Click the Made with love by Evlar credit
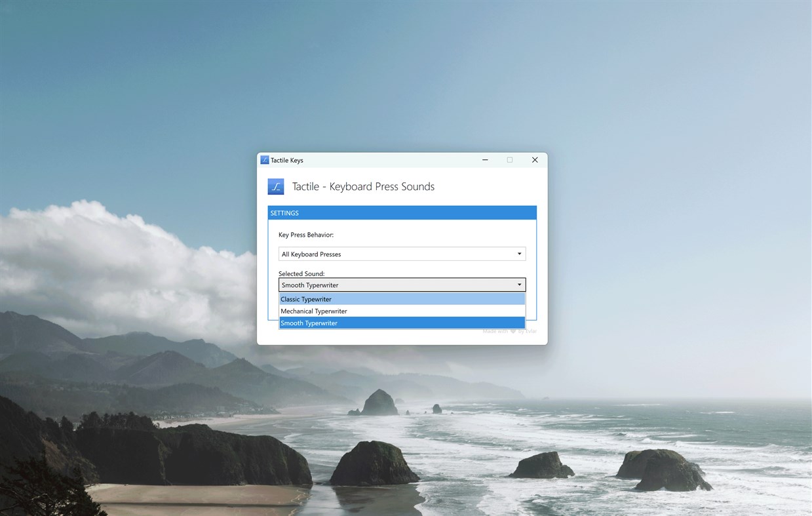This screenshot has width=812, height=516. point(509,331)
